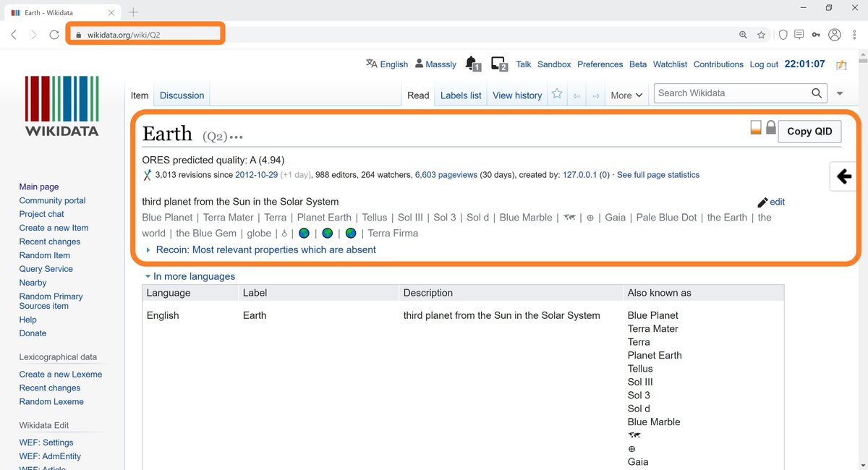868x470 pixels.
Task: Click the 22:01:07 clock
Action: 805,64
